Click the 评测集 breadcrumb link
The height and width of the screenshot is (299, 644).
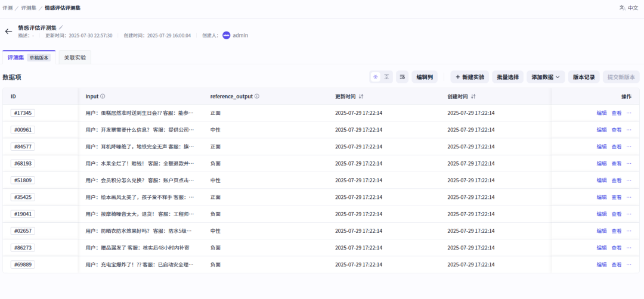click(29, 8)
